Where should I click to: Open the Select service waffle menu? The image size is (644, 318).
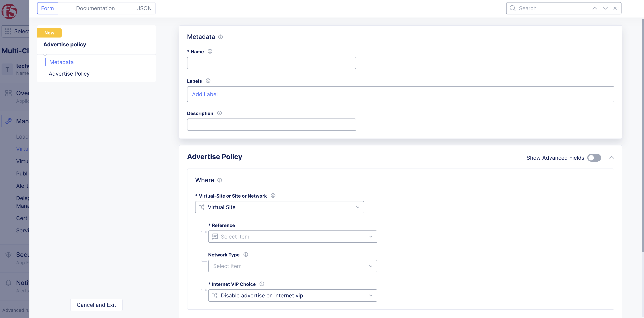coord(8,31)
